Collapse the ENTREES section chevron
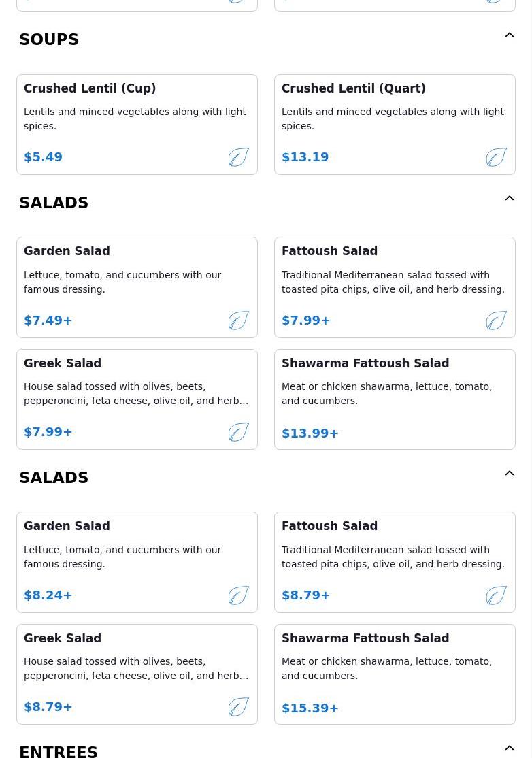The width and height of the screenshot is (532, 758). [510, 748]
